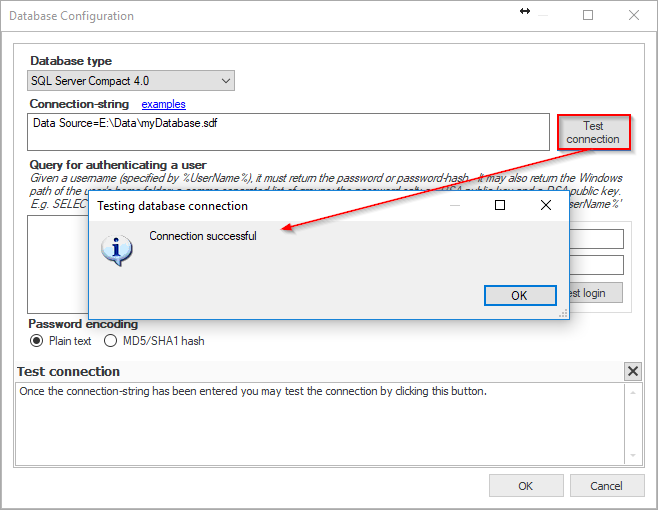Close the Test connection help panel
Viewport: 658px width, 510px height.
[x=632, y=372]
